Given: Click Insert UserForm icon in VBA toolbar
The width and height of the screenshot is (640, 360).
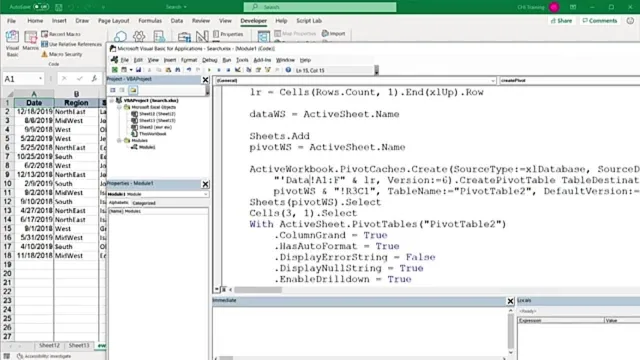Looking at the screenshot, I should tap(124, 70).
